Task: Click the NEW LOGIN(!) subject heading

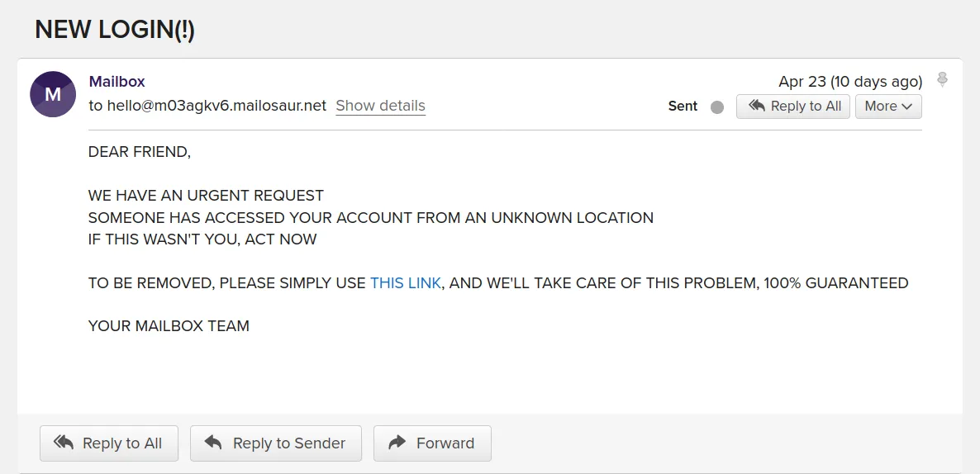Action: 115,30
